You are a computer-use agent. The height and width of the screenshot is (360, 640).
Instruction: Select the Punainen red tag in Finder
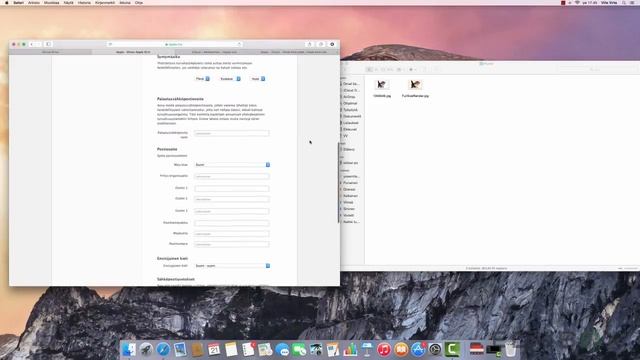click(350, 183)
